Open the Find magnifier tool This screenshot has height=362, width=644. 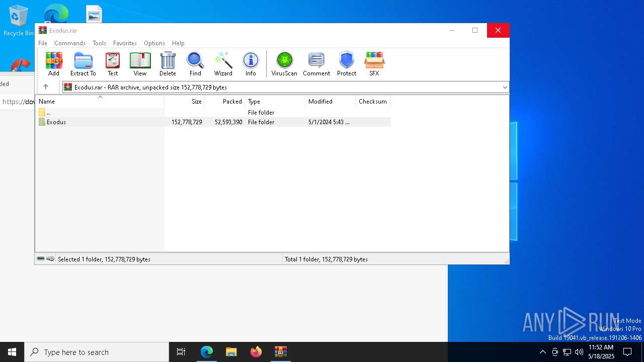[x=195, y=64]
